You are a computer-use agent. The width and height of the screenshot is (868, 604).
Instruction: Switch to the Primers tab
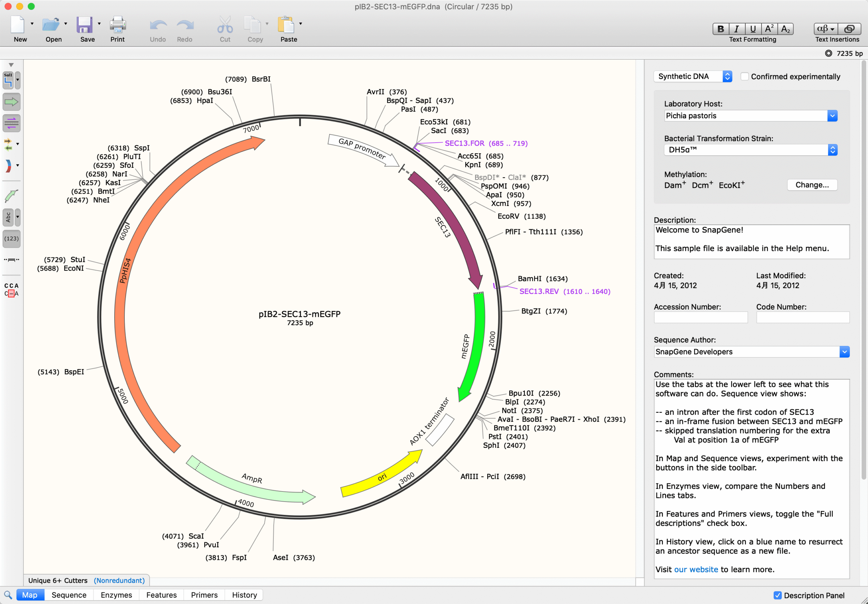[204, 595]
